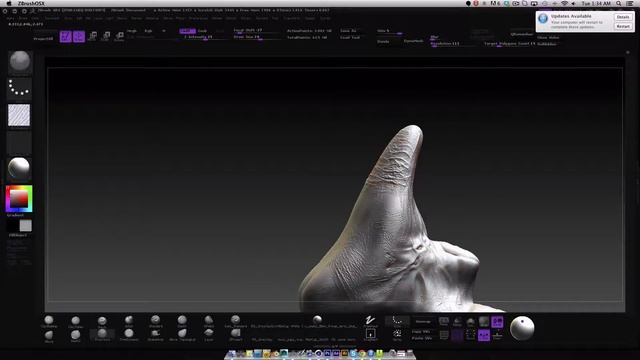Screen dimensions: 640x360
Task: Open the stroke type picker on the left shelf
Action: [x=19, y=88]
